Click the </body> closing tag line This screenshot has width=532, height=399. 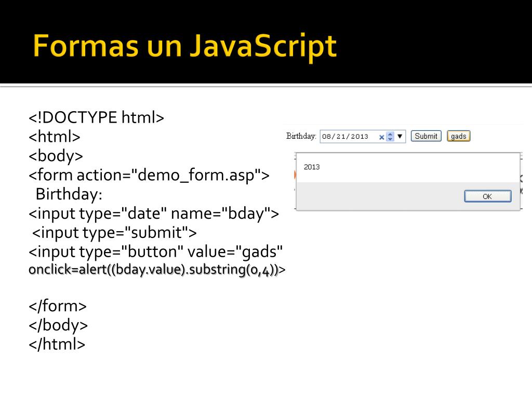click(58, 325)
